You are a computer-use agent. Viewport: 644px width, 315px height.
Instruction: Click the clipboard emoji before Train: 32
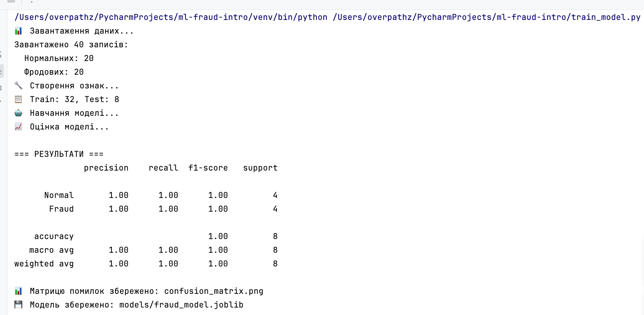point(18,99)
